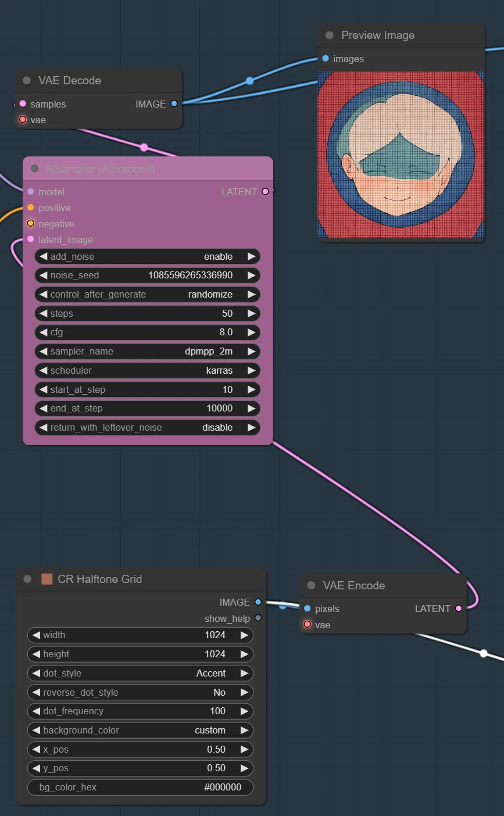Open the sampler_name dpmpp_2m selector

pyautogui.click(x=147, y=352)
